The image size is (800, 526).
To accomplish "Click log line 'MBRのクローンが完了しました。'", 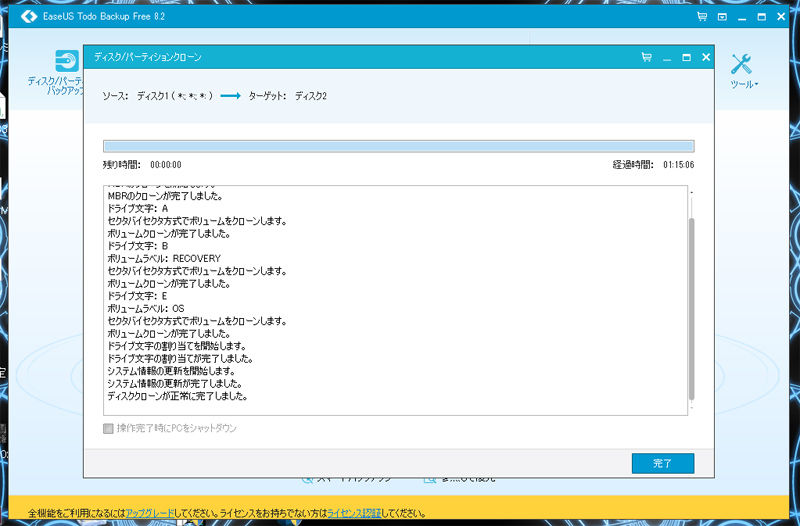I will (165, 196).
